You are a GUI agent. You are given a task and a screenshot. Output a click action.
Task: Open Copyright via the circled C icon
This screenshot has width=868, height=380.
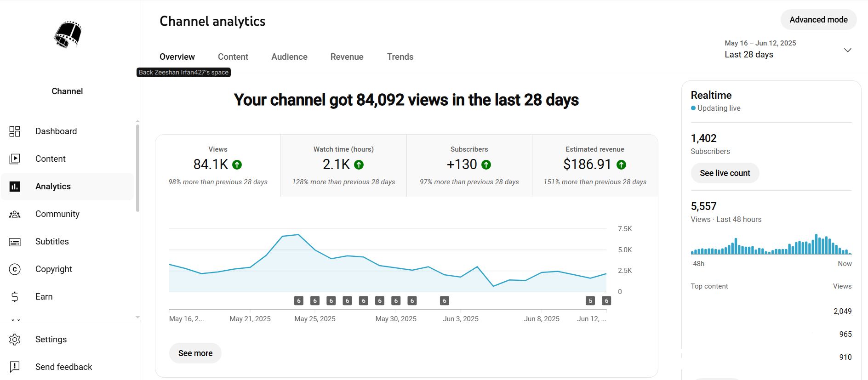click(x=15, y=269)
